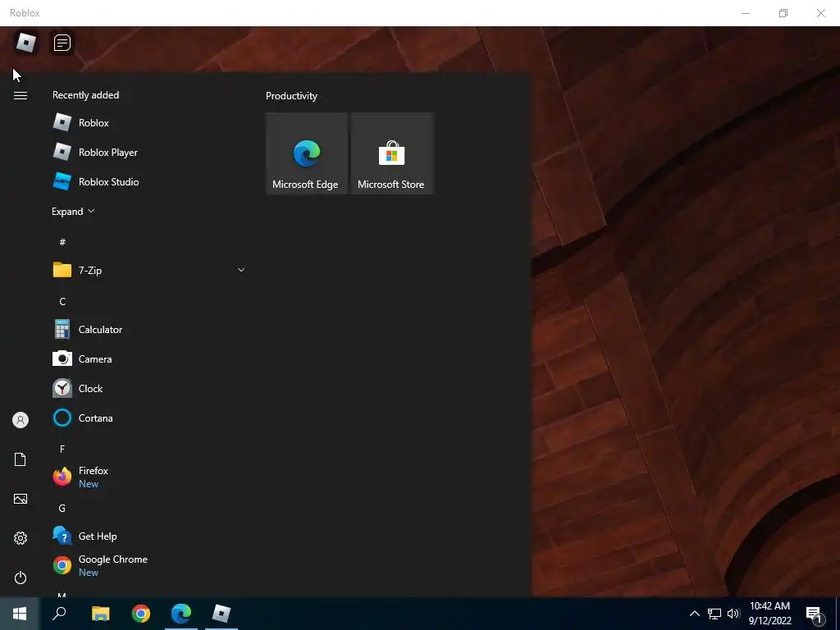
Task: Open the user account icon
Action: click(21, 420)
